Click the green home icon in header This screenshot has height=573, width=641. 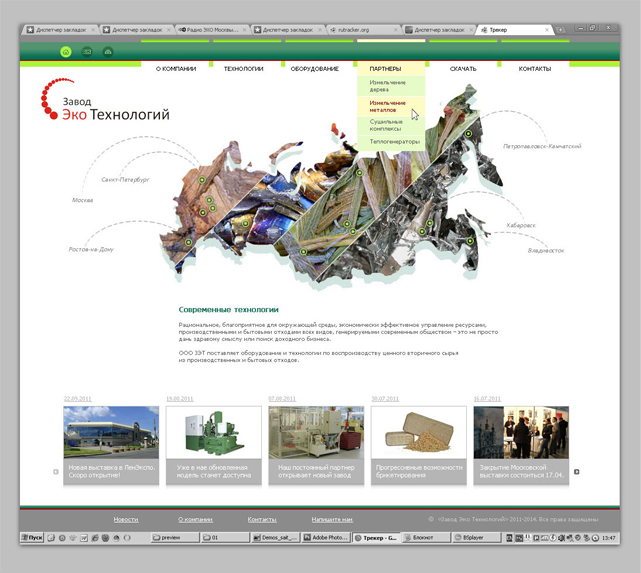point(66,51)
